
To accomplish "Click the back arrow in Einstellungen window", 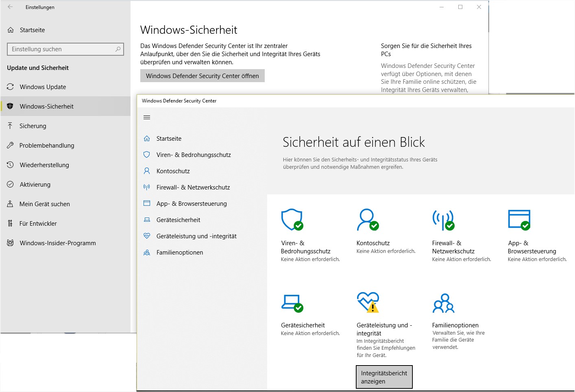I will click(x=10, y=7).
